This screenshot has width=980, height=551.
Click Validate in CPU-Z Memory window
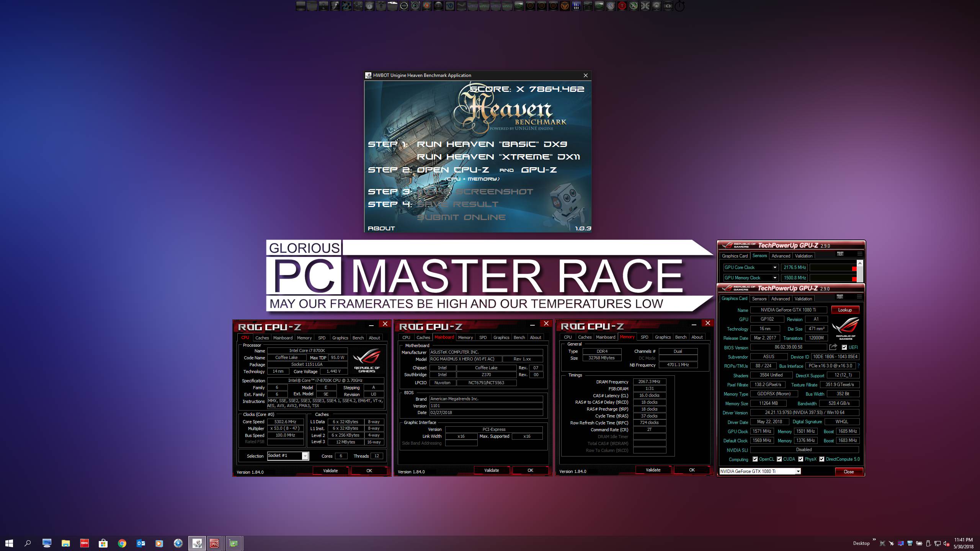pos(653,470)
